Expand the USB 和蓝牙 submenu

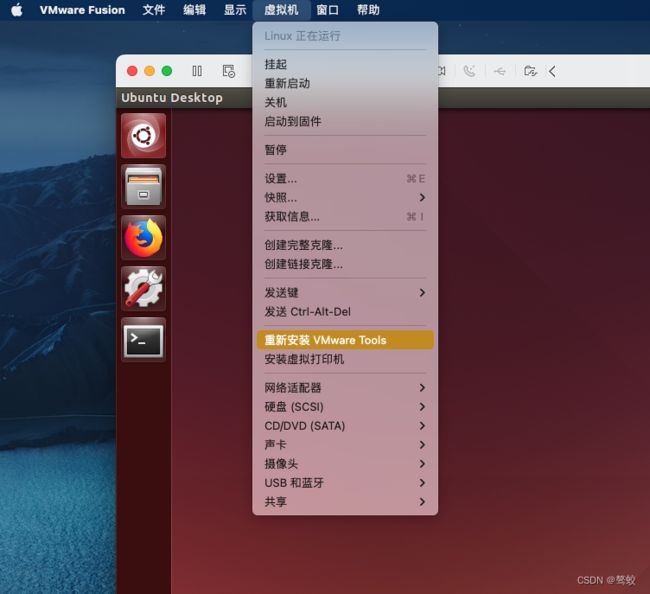(345, 483)
